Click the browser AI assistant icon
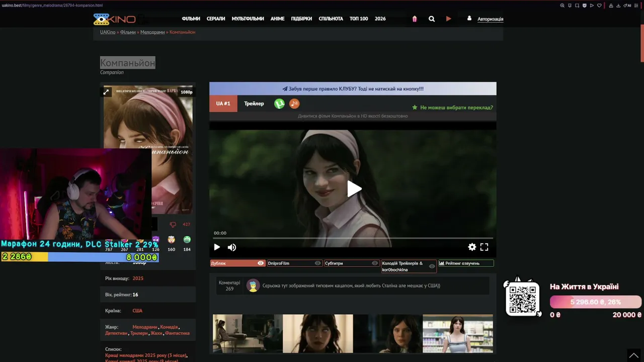This screenshot has width=644, height=362. coord(628,6)
